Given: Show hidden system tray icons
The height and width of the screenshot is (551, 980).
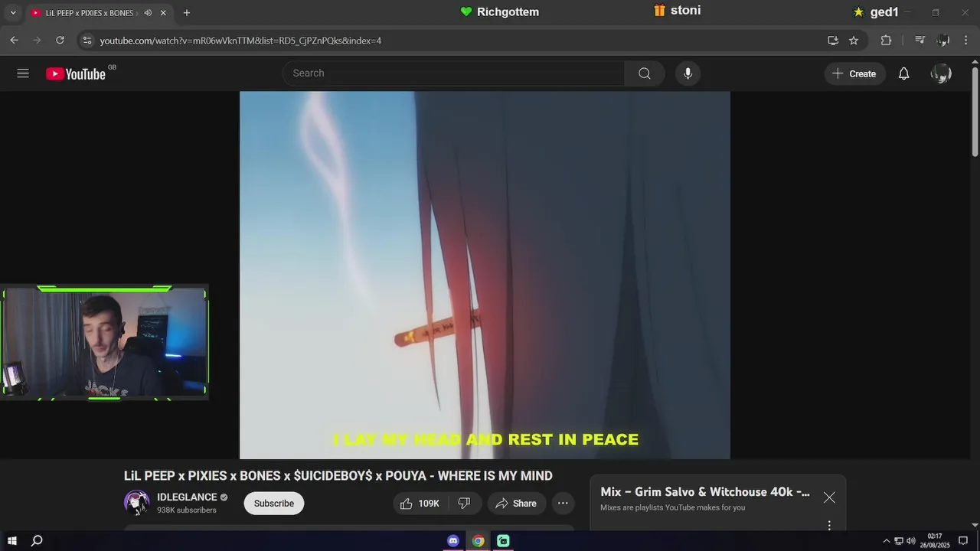Looking at the screenshot, I should point(887,541).
